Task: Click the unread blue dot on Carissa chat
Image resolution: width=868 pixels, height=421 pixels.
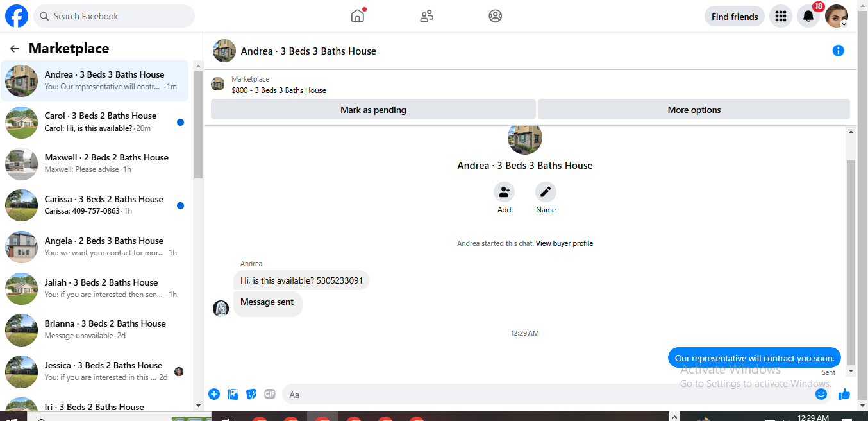Action: tap(180, 205)
